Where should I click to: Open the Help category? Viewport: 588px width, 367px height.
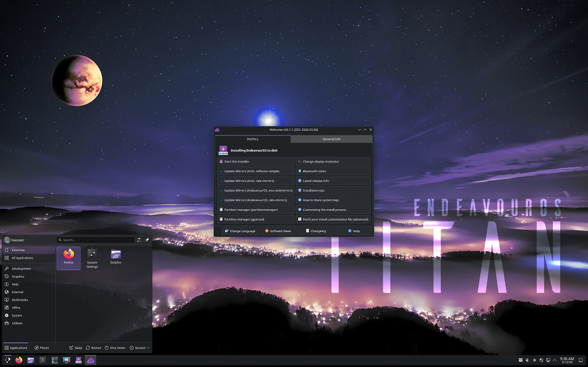29,284
